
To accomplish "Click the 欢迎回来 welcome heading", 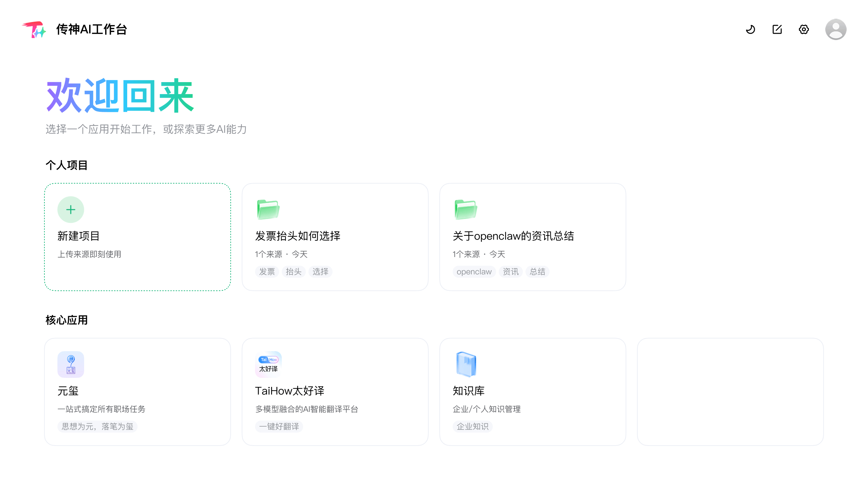I will (x=120, y=95).
